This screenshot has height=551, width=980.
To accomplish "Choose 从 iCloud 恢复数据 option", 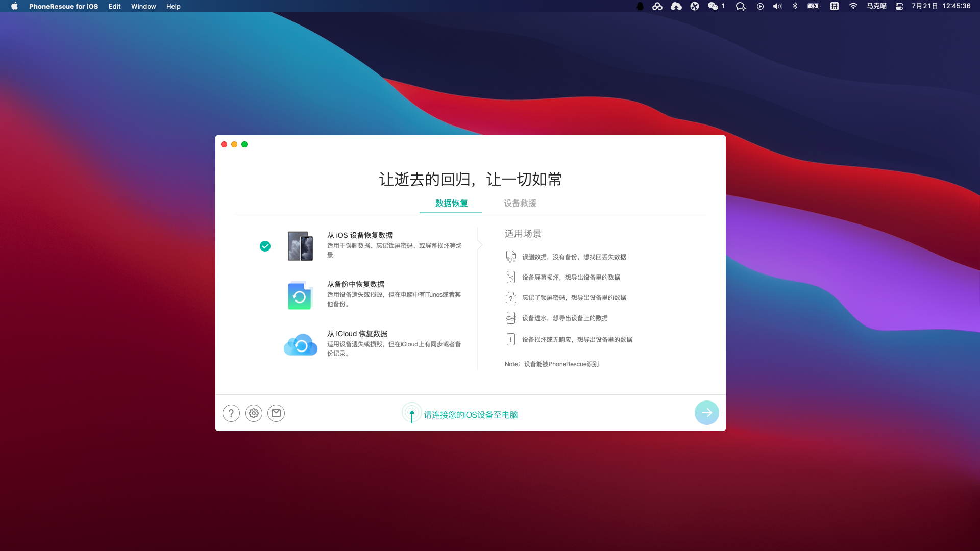I will click(x=357, y=334).
